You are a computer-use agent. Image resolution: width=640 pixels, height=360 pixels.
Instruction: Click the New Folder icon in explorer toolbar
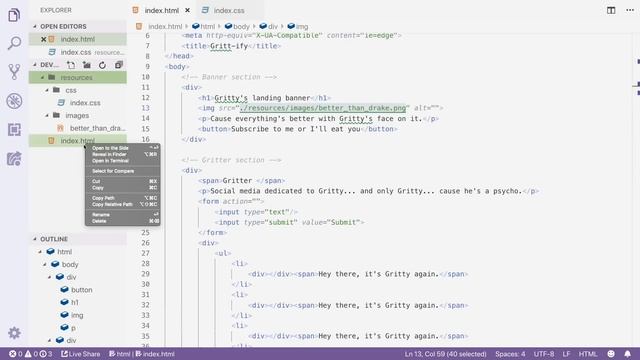tap(87, 65)
